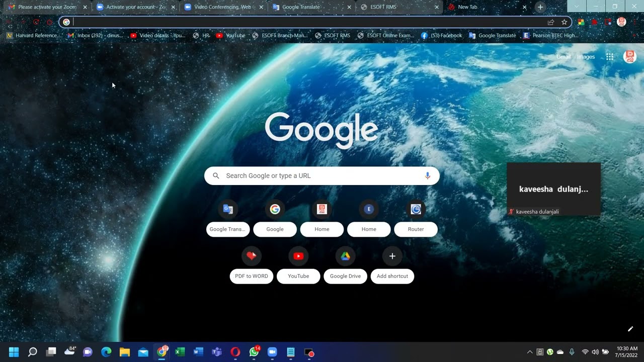This screenshot has height=362, width=644.
Task: Open Microsoft Teams from the taskbar
Action: click(x=217, y=352)
